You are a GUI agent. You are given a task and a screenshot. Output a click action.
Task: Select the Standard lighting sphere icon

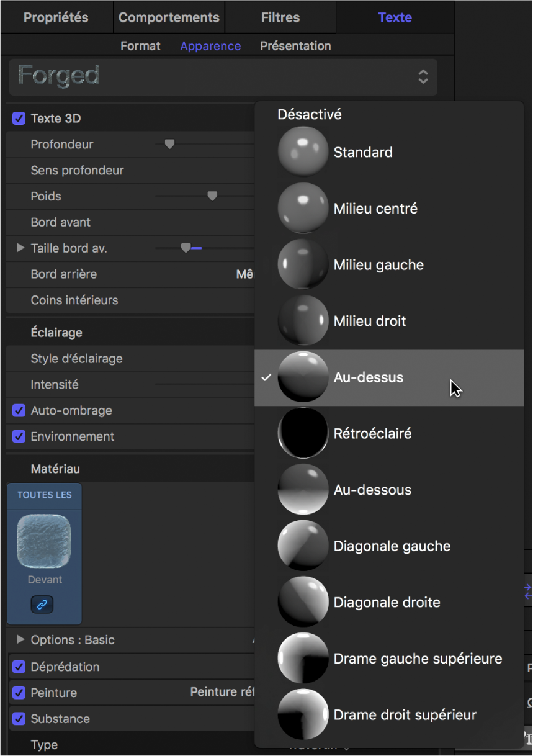pyautogui.click(x=303, y=152)
